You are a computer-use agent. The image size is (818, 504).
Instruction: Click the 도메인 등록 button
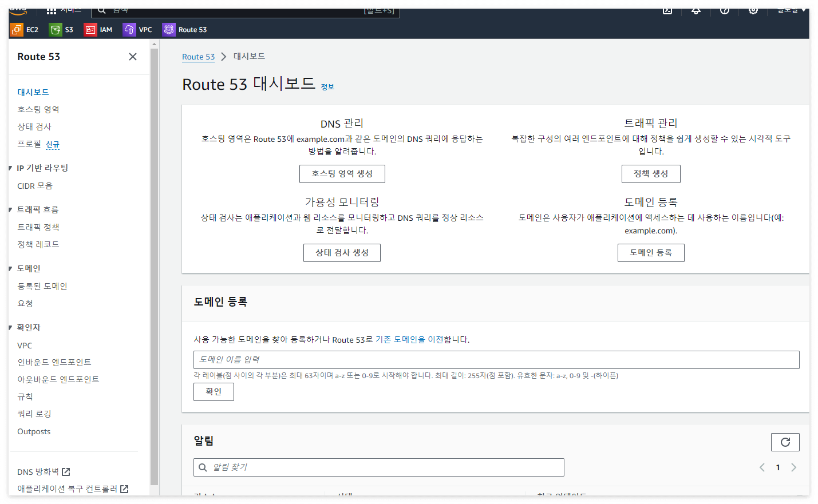coord(651,253)
